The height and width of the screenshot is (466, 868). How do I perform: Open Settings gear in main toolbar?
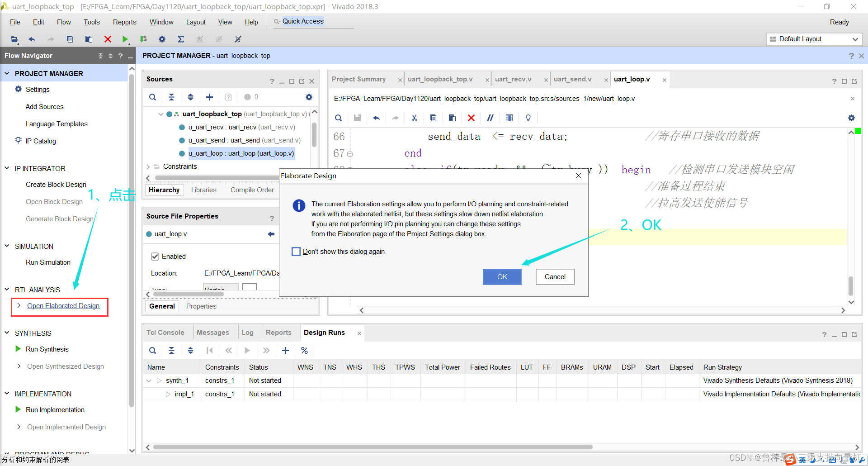162,39
